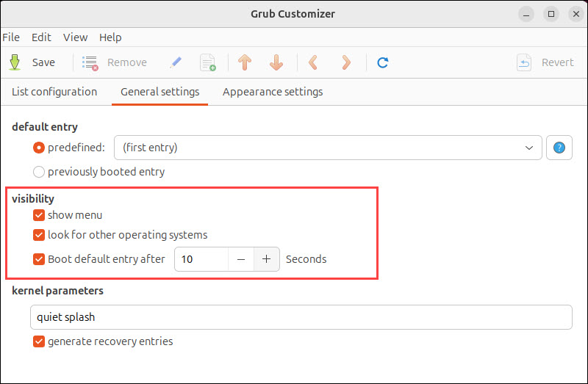Decrease boot timeout with minus button
Screen dimensions: 588x384
pyautogui.click(x=241, y=259)
